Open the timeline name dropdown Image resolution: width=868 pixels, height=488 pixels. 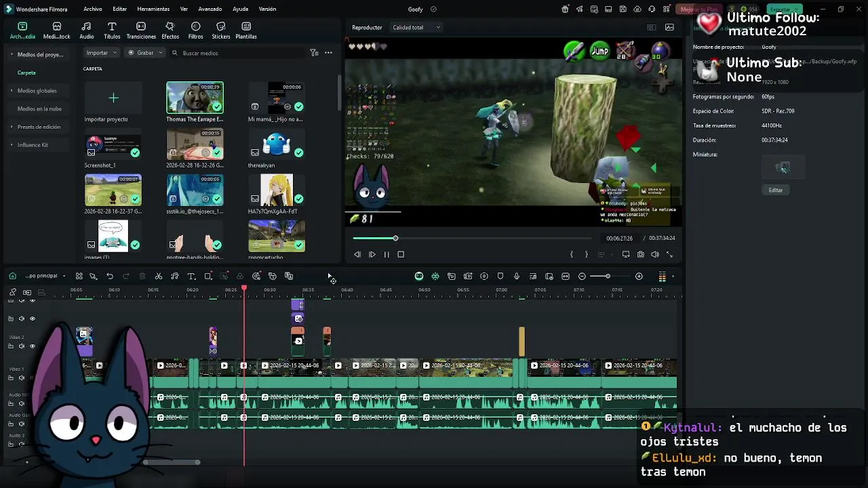[x=45, y=277]
